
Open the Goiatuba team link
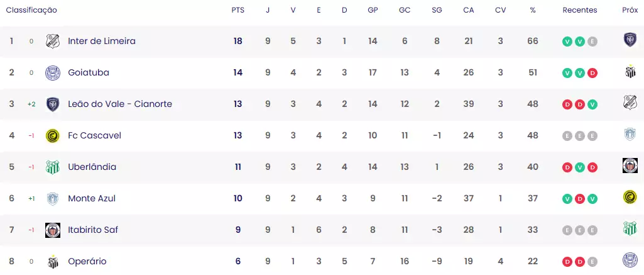click(x=89, y=73)
